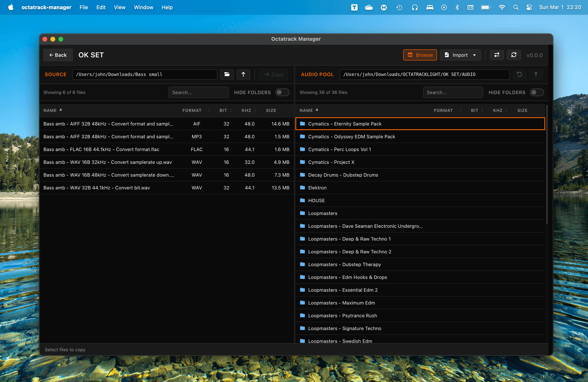Toggle Hide Folders in source panel

tap(282, 92)
